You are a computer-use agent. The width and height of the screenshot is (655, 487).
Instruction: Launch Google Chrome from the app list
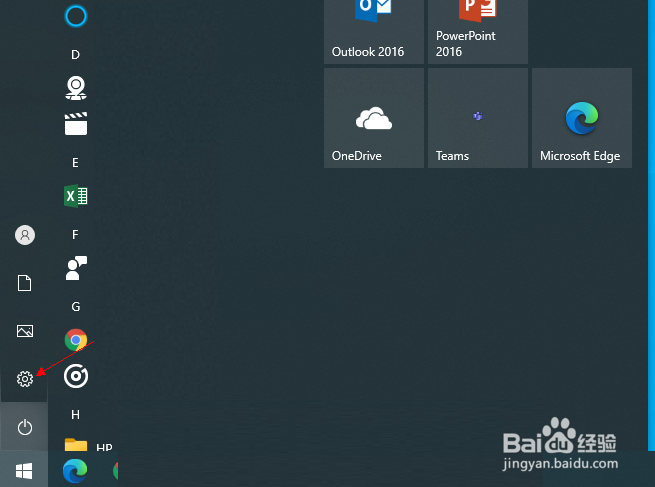[x=76, y=340]
